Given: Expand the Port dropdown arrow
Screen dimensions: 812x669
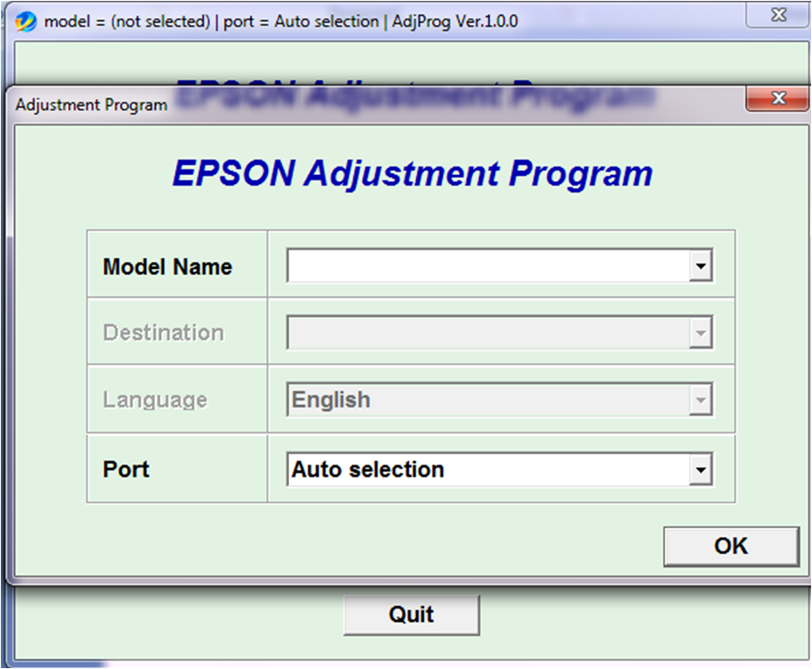Looking at the screenshot, I should (701, 469).
